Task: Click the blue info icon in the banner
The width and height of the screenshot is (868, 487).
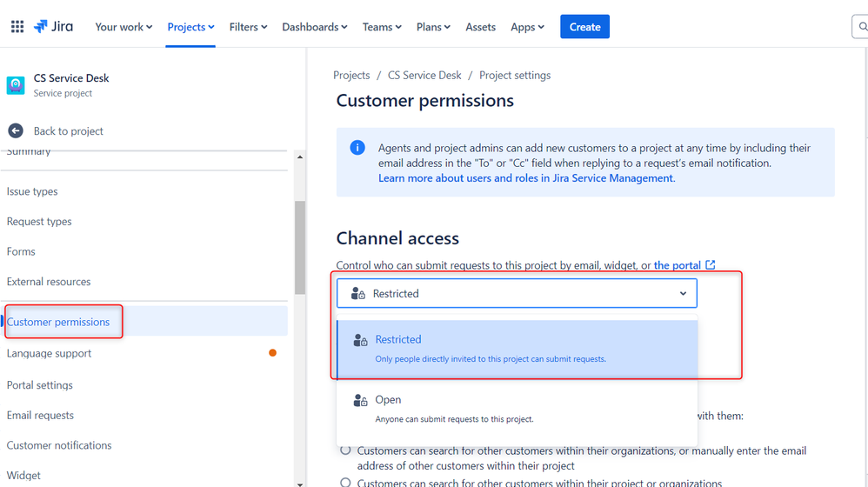Action: (x=357, y=148)
